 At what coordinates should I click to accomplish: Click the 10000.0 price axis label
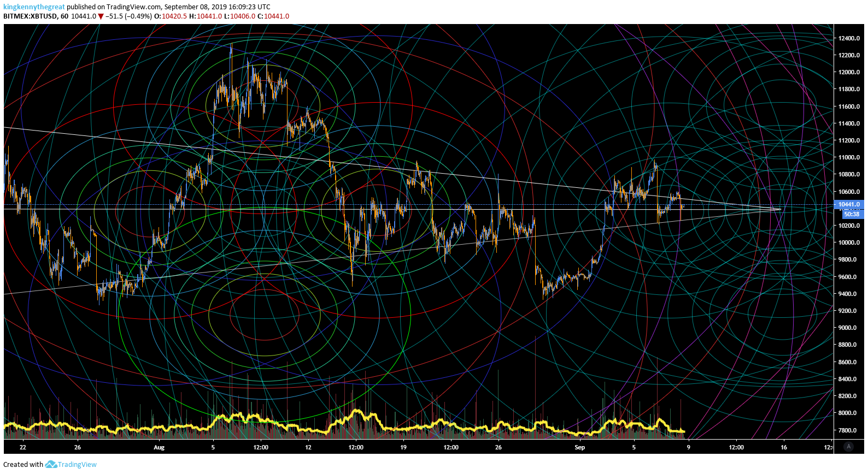(x=849, y=242)
